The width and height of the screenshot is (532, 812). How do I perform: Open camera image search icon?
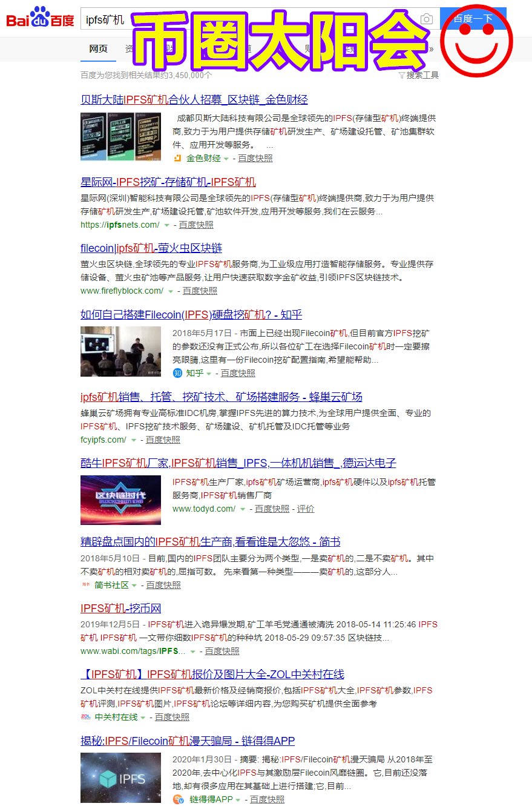427,19
